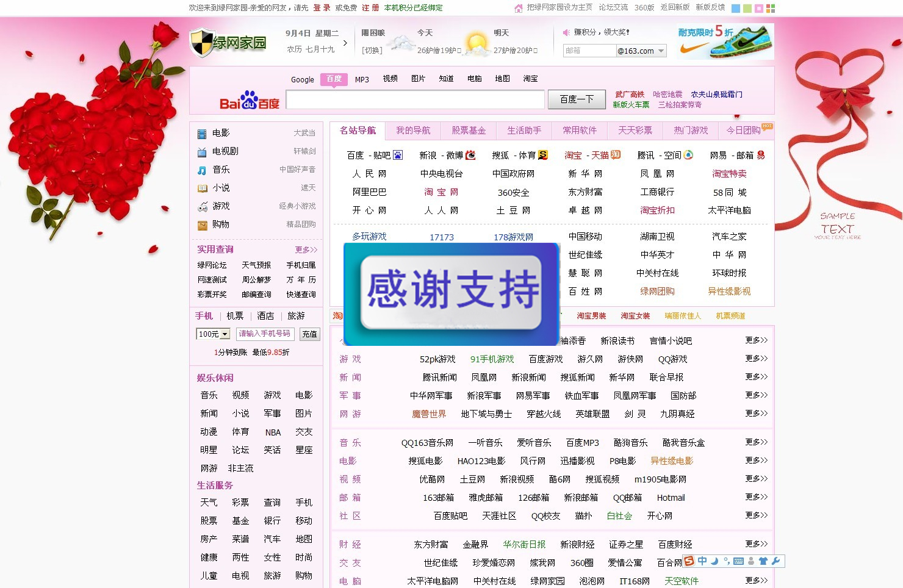
Task: Click the Weibo eye icon beside 微博
Action: [470, 155]
